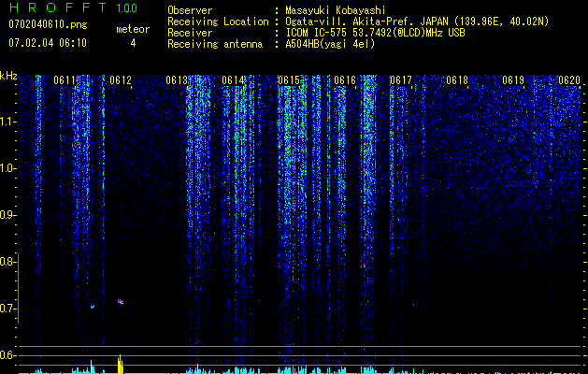Select the filename 0702040610.png
Screen dimensions: 588x374
(48, 24)
